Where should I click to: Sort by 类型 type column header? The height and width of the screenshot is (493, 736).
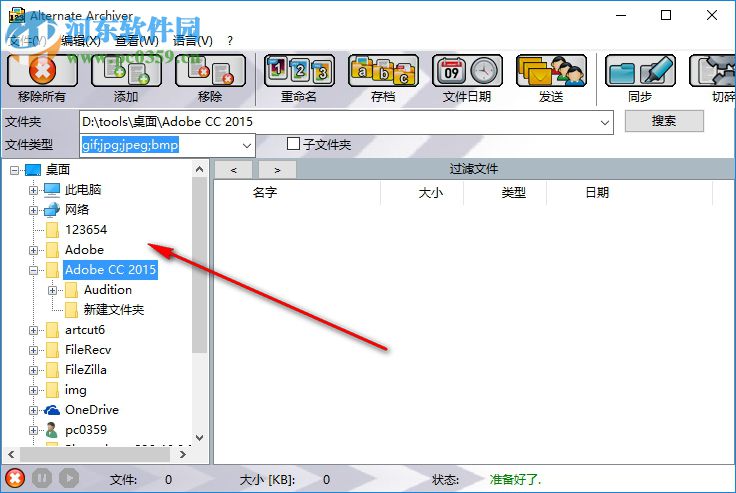[x=514, y=193]
